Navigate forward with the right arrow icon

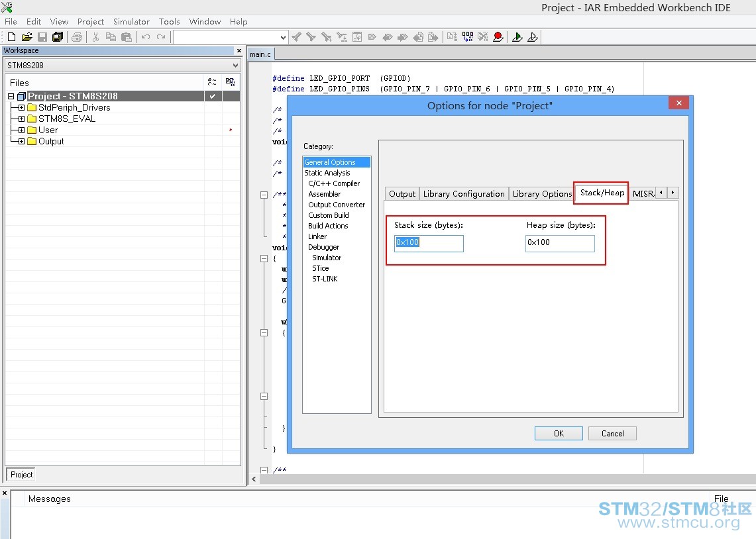point(433,37)
